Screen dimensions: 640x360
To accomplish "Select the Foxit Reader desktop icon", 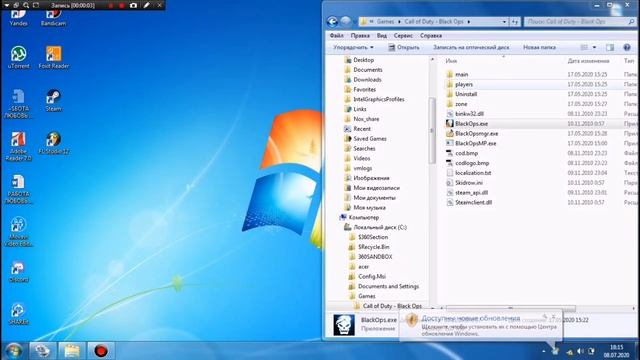I will click(x=53, y=58).
